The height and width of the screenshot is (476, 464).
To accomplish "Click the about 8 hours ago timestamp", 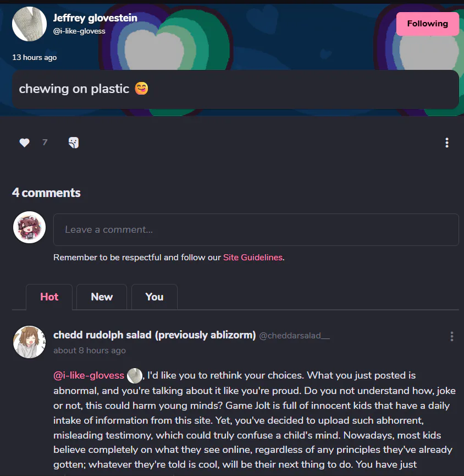I will (89, 351).
